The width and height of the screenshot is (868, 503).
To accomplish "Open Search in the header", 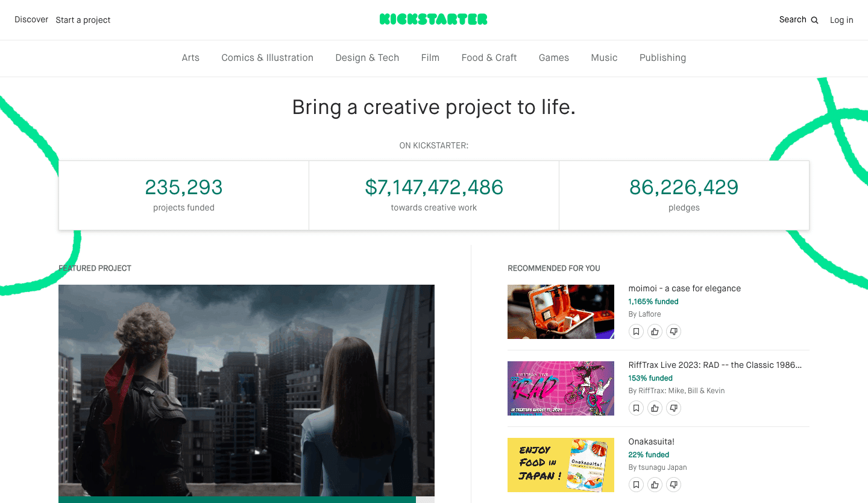I will tap(799, 19).
